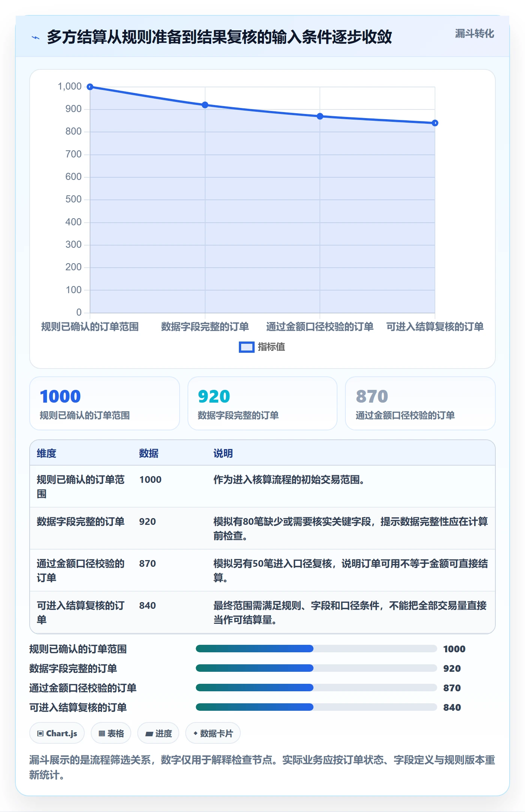Select table cell value 840
Image resolution: width=525 pixels, height=812 pixels.
click(147, 606)
